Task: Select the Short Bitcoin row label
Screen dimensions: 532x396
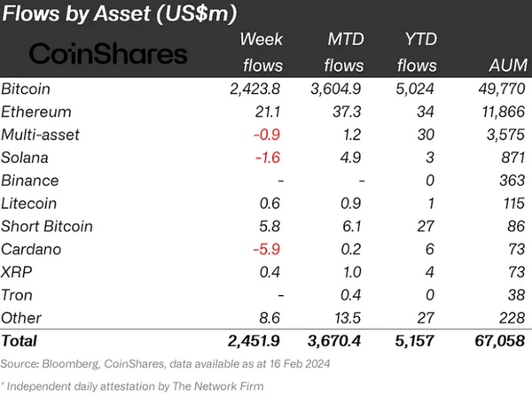Action: (x=47, y=226)
